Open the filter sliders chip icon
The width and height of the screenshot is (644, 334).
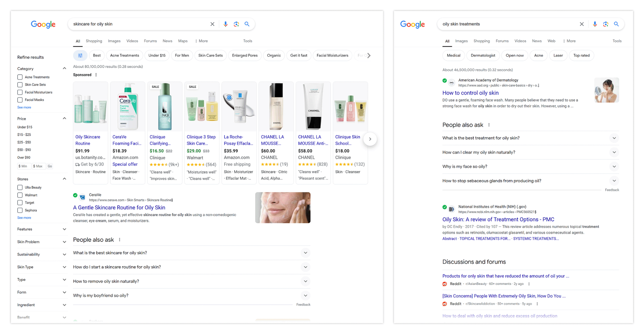[80, 56]
